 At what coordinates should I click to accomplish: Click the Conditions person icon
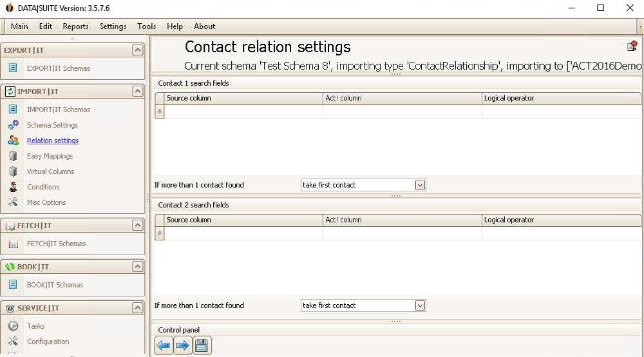[13, 186]
